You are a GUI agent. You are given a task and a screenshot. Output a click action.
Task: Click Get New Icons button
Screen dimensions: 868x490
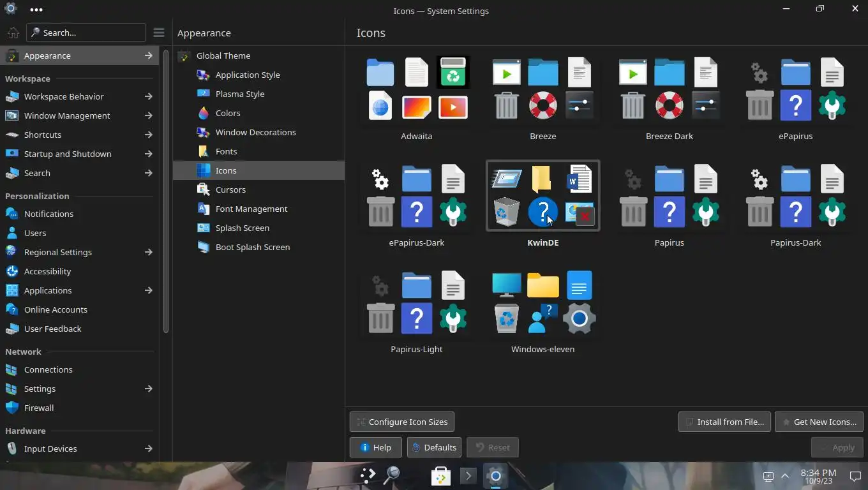(819, 422)
